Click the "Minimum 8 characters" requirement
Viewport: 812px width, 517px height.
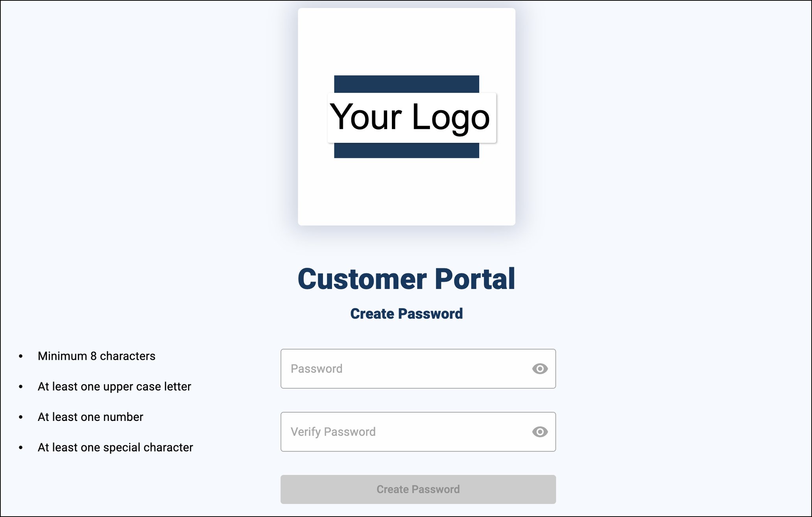pos(96,356)
